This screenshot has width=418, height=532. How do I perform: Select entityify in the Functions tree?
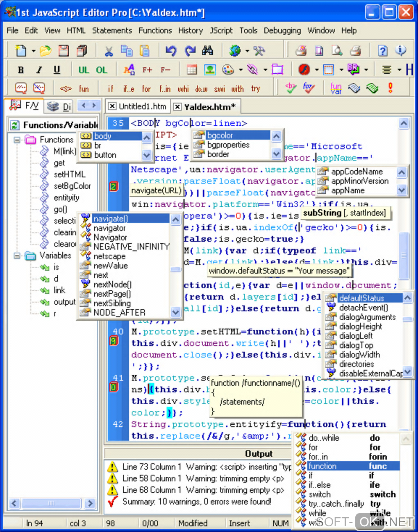tap(66, 197)
